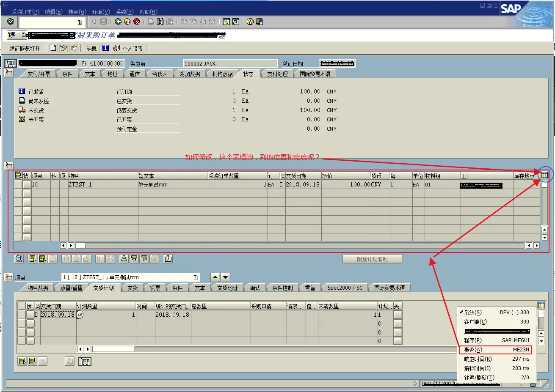Image resolution: width=555 pixels, height=392 pixels.
Task: Select row checkbox for item 10
Action: pyautogui.click(x=18, y=184)
